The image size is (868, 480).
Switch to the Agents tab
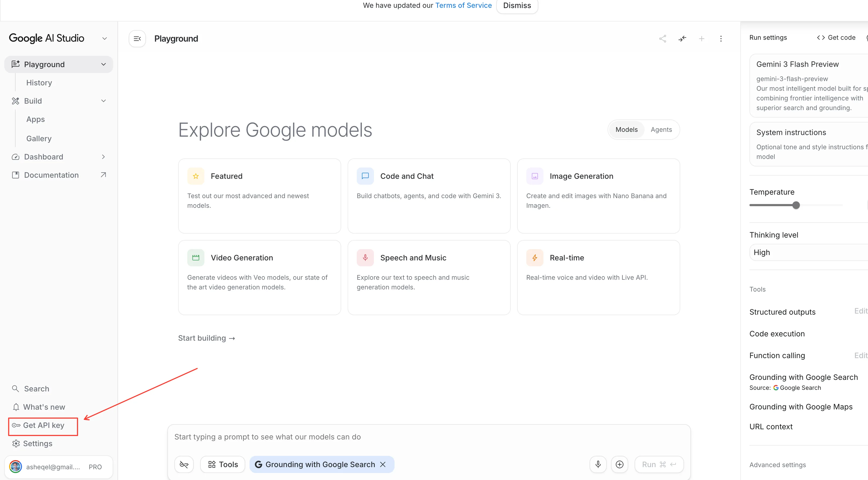point(661,129)
